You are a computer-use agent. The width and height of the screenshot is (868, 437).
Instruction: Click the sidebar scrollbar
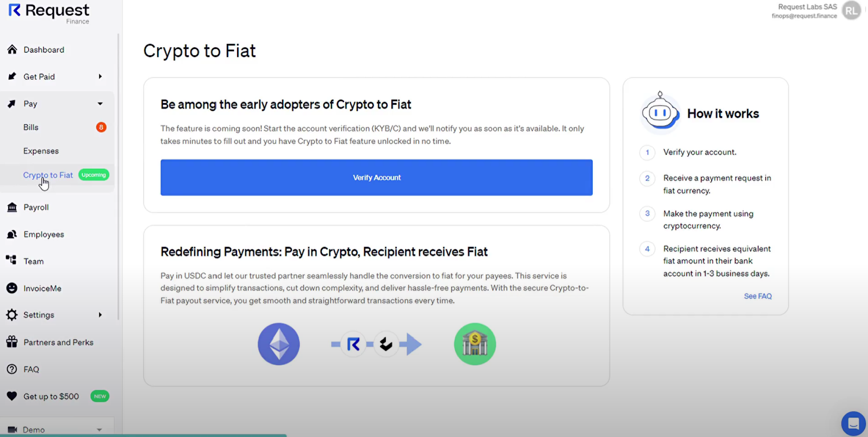tap(118, 176)
